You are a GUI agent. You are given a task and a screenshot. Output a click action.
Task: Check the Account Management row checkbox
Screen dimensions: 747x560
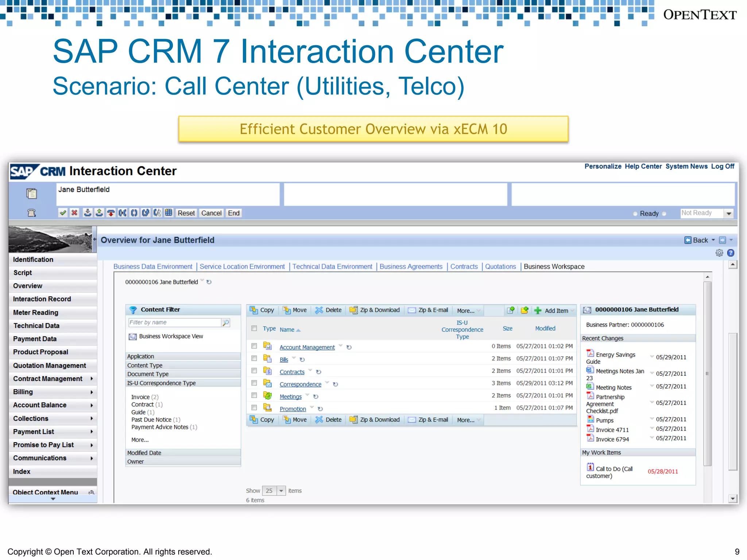point(254,346)
